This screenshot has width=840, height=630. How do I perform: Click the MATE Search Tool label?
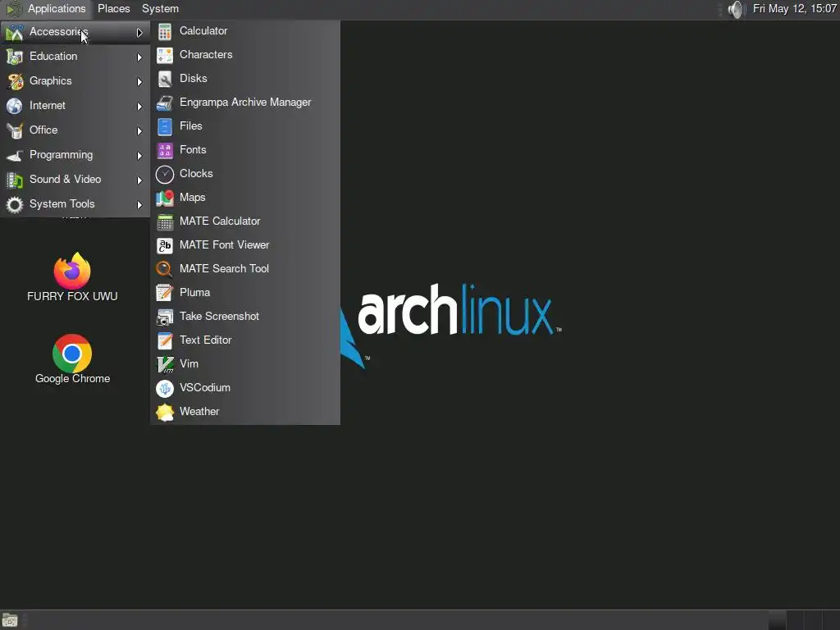coord(224,268)
